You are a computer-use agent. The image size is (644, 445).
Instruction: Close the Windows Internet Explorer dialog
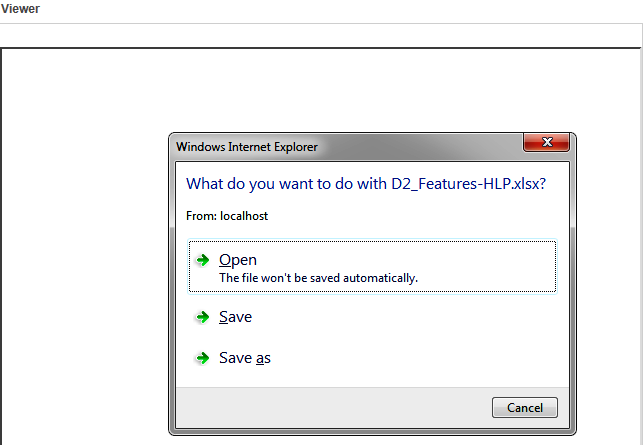[x=547, y=145]
